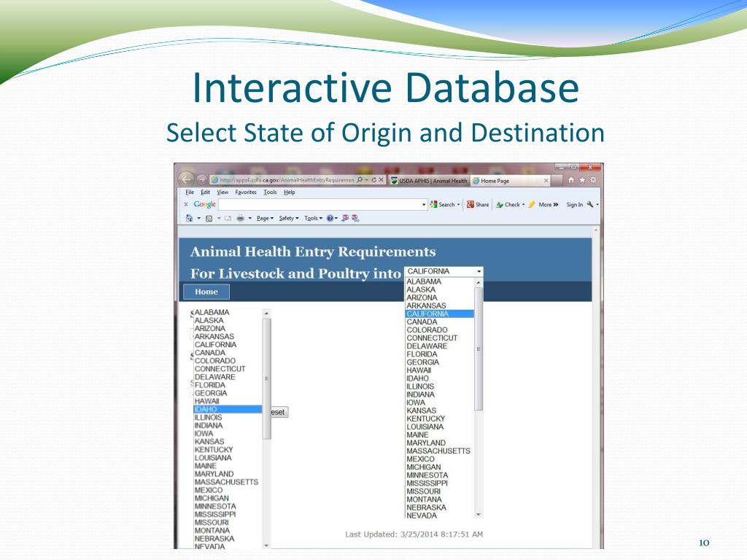This screenshot has height=560, width=747.
Task: Click the Read Mail envelope icon
Action: pyautogui.click(x=228, y=218)
